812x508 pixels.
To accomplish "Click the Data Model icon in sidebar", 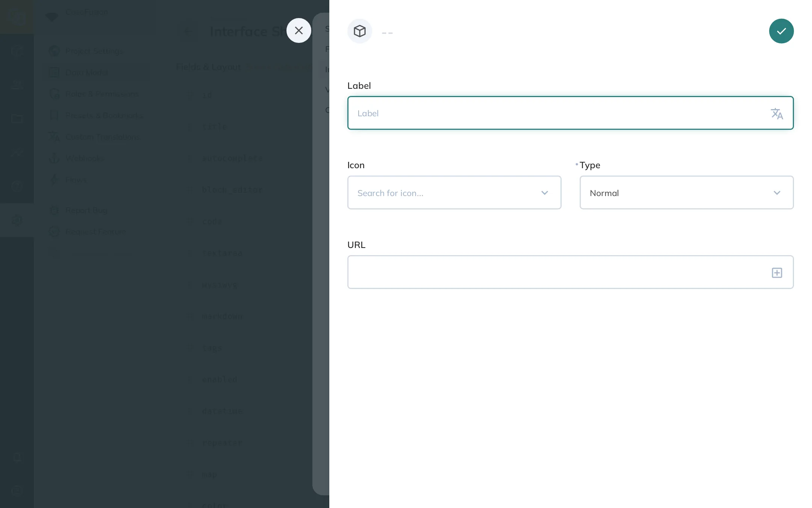I will pyautogui.click(x=54, y=72).
